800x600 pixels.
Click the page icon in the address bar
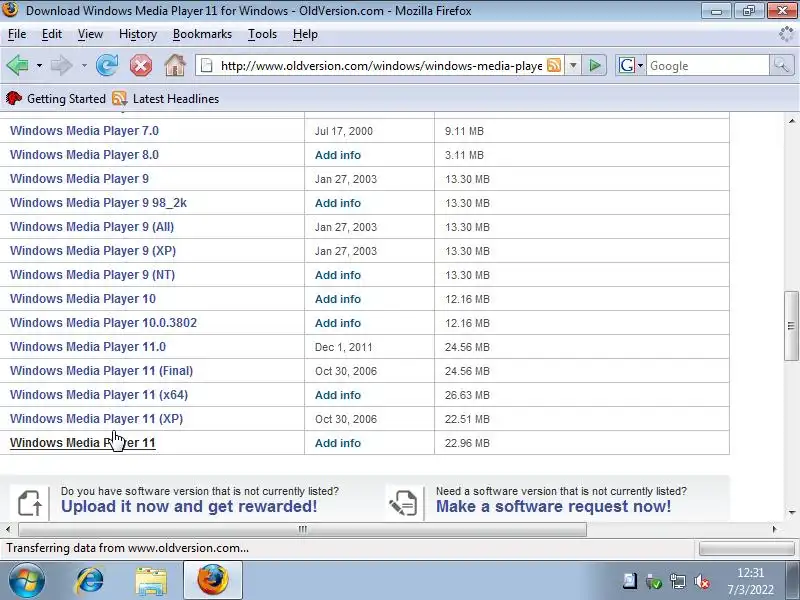pyautogui.click(x=207, y=65)
